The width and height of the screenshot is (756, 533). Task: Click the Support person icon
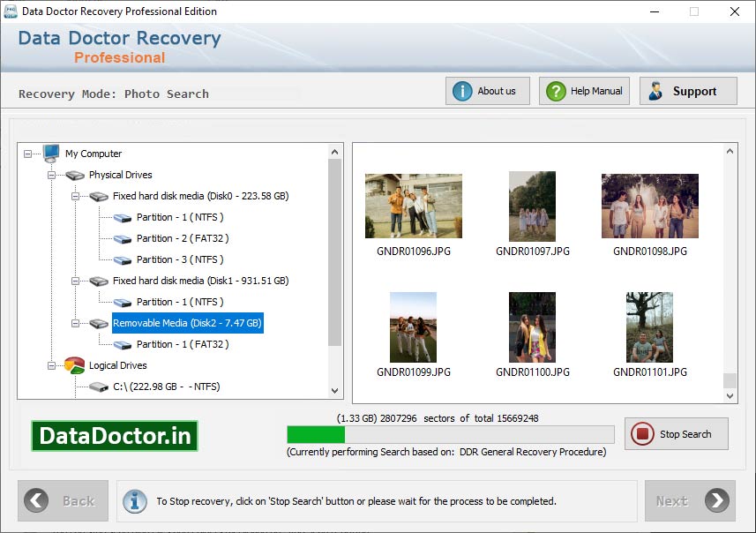click(655, 90)
